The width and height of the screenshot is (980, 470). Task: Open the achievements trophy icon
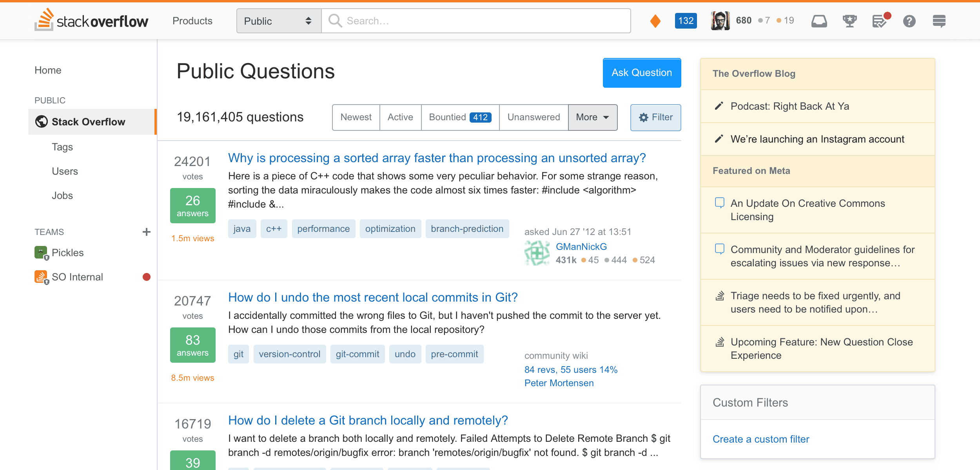pos(849,21)
